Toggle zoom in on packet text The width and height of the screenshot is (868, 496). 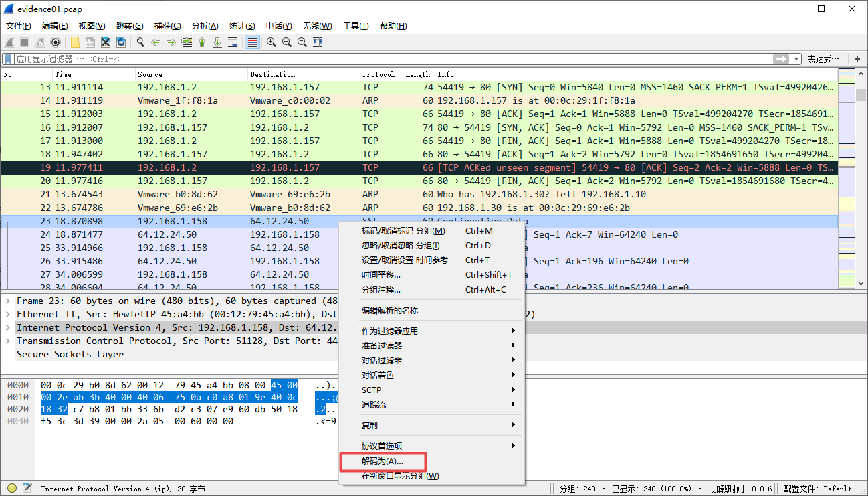(x=270, y=42)
